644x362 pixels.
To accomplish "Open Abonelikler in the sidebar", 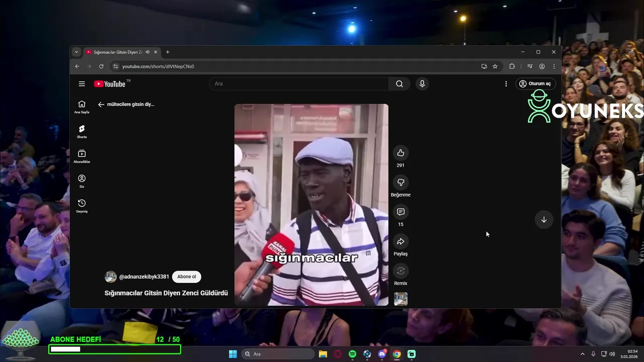I will pos(82,156).
